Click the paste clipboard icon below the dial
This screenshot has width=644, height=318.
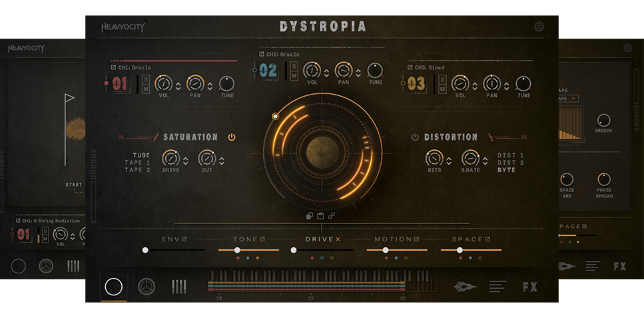coord(320,215)
